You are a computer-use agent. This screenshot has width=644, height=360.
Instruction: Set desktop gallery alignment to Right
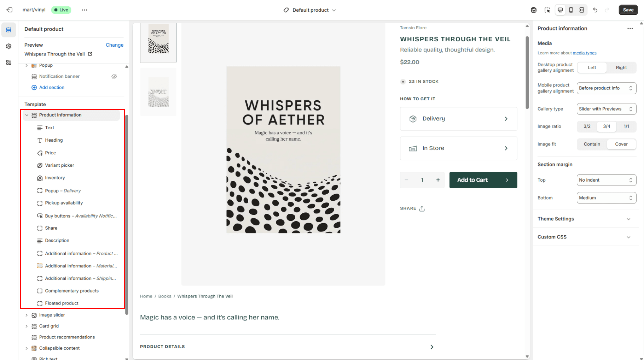[621, 67]
